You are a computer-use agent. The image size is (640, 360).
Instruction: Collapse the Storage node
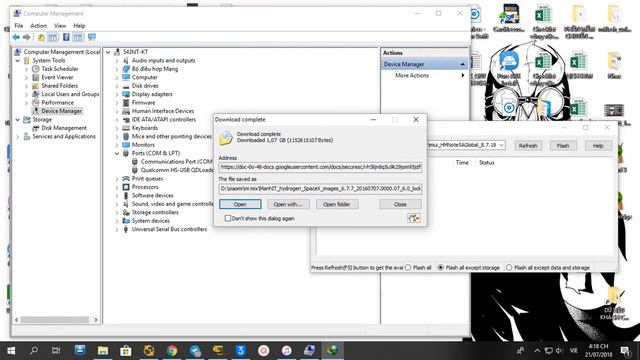tap(18, 120)
